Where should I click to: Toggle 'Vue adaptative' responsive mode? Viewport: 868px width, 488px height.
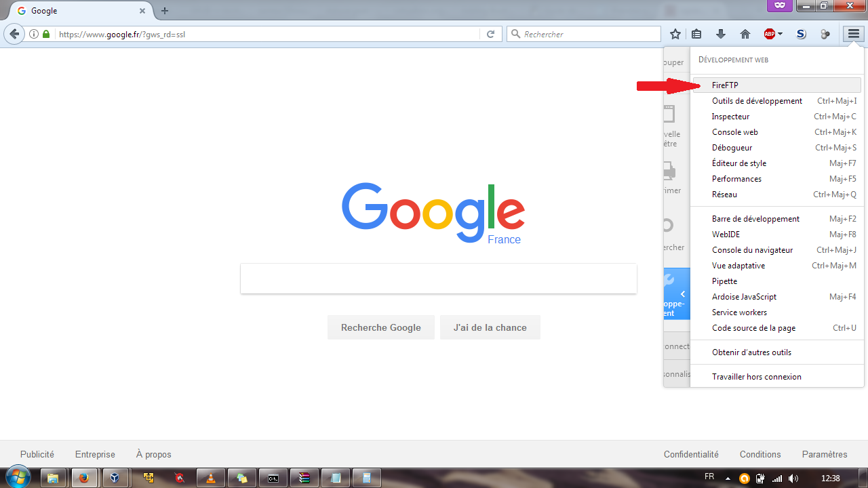(738, 266)
